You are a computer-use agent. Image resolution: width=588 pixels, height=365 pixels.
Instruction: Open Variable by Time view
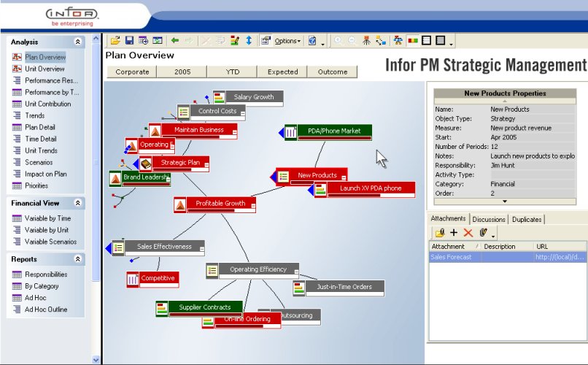tap(47, 218)
